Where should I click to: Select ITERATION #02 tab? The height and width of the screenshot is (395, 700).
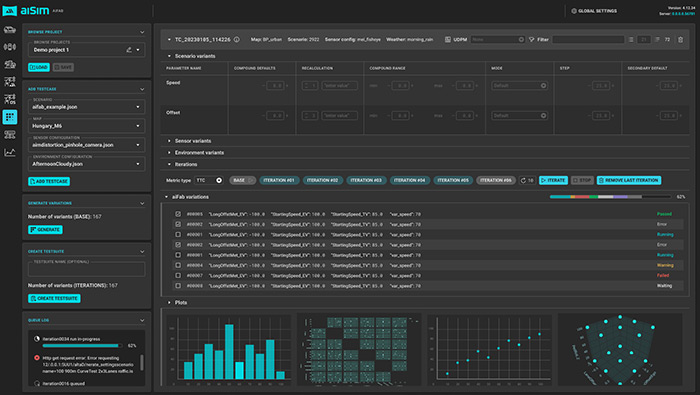[x=323, y=180]
